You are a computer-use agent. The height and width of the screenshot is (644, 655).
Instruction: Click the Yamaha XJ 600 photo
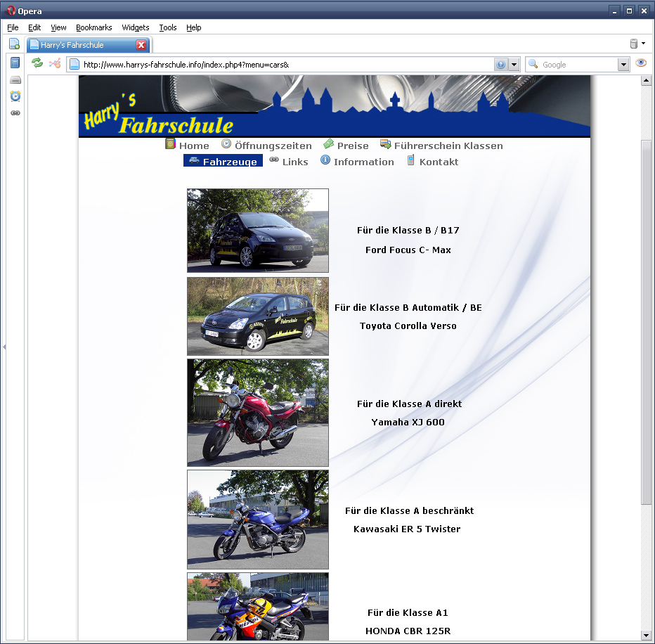coord(258,413)
